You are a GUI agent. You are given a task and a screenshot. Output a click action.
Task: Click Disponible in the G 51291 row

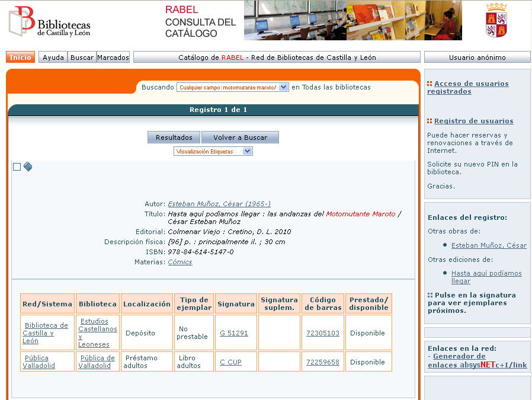coord(367,333)
